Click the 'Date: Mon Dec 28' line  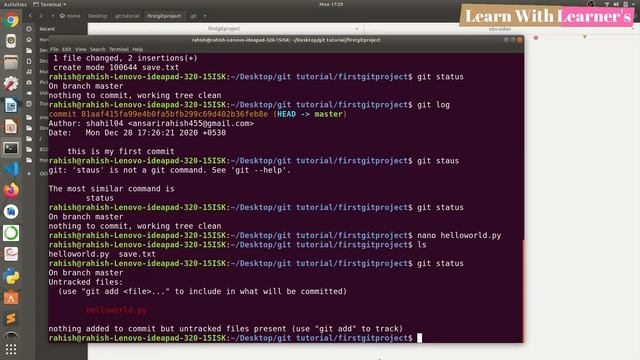[137, 133]
